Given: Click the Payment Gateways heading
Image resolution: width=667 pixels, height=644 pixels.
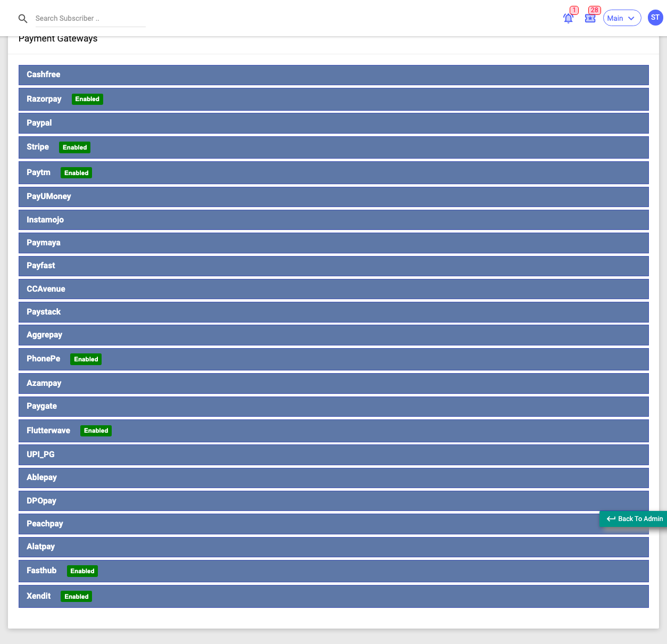Looking at the screenshot, I should pyautogui.click(x=58, y=39).
